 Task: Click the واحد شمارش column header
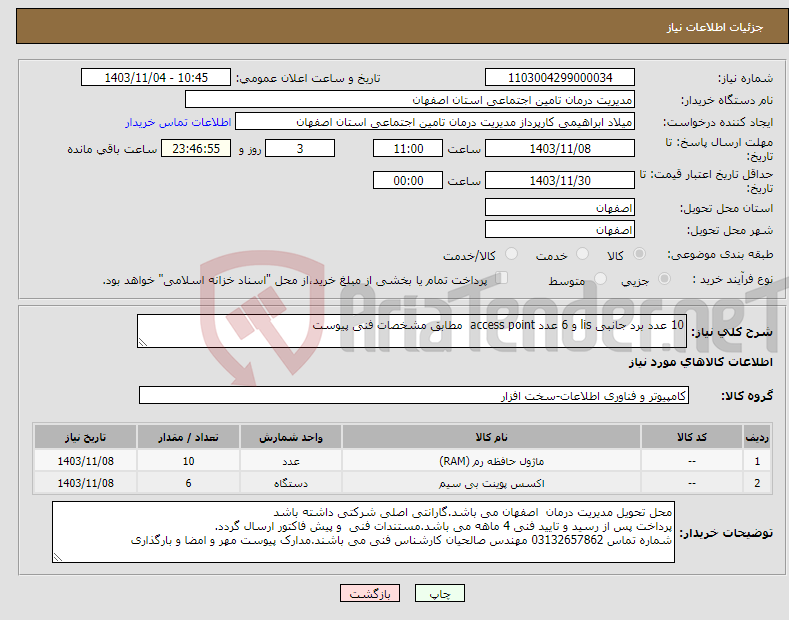click(291, 437)
